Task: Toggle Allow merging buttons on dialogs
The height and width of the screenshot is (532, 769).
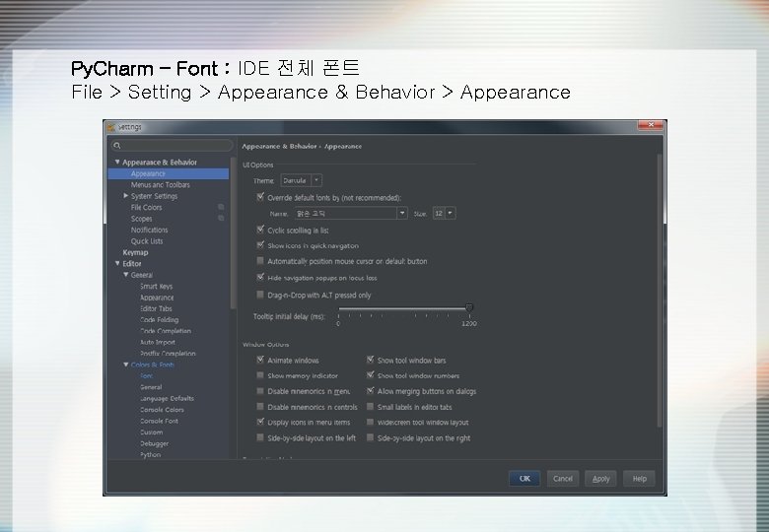Action: pyautogui.click(x=371, y=391)
